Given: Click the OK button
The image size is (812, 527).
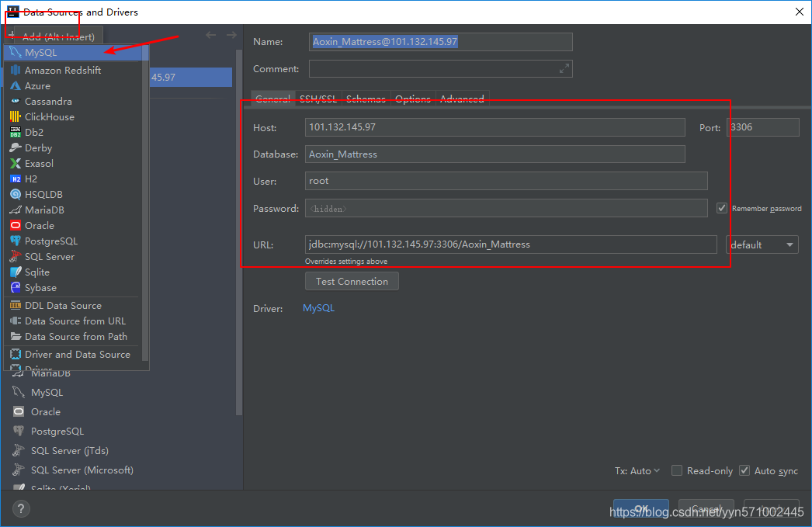Looking at the screenshot, I should (641, 509).
